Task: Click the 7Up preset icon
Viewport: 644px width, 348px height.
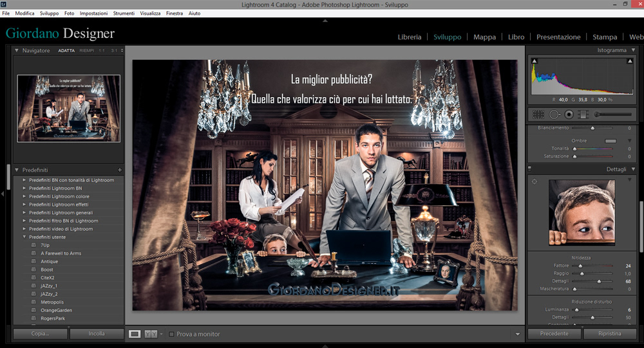Action: [x=33, y=245]
